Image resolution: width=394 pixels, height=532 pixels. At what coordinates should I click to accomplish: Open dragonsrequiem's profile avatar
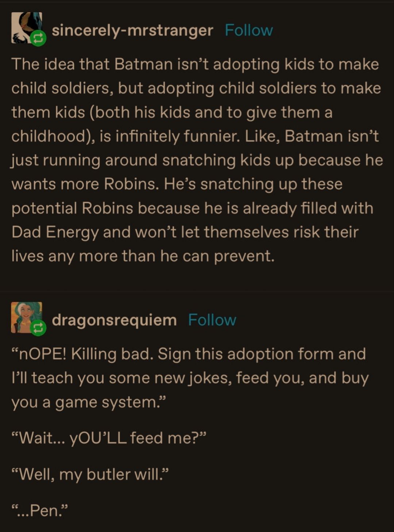pos(25,316)
